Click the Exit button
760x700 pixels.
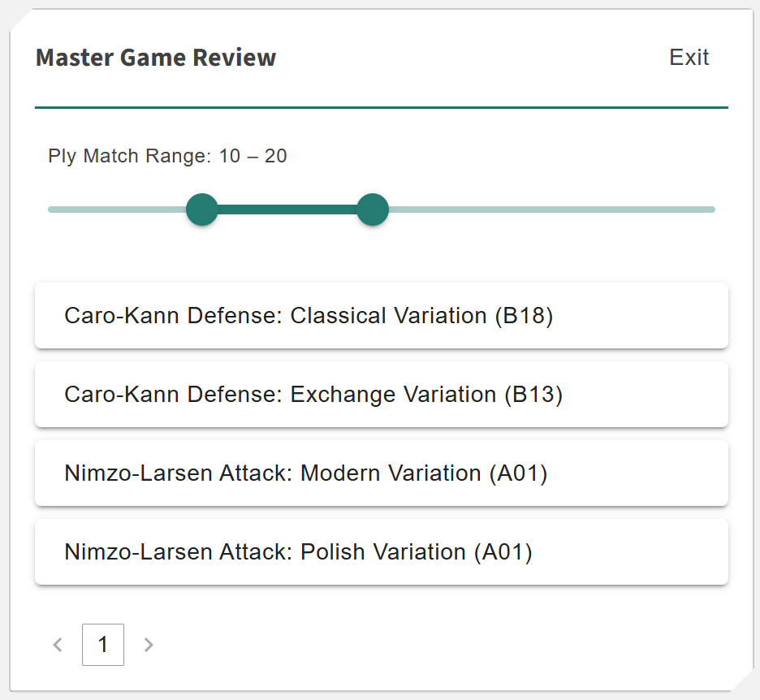[689, 58]
